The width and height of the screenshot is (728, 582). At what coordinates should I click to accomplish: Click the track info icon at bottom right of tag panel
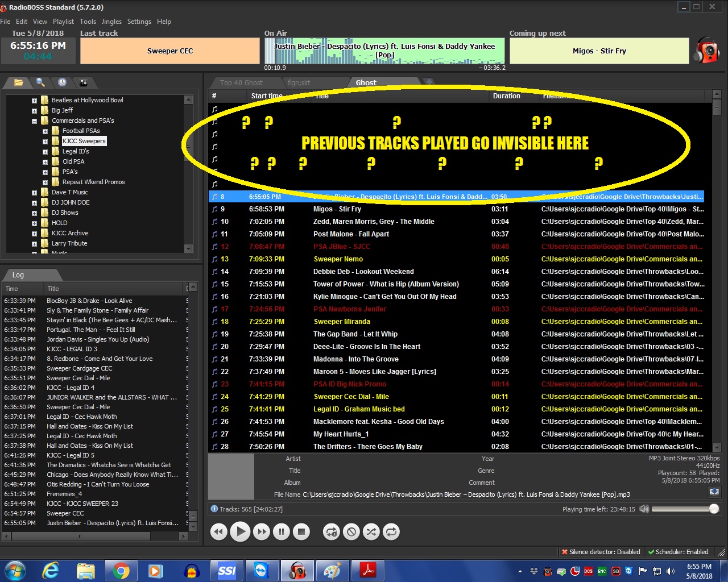click(x=714, y=492)
